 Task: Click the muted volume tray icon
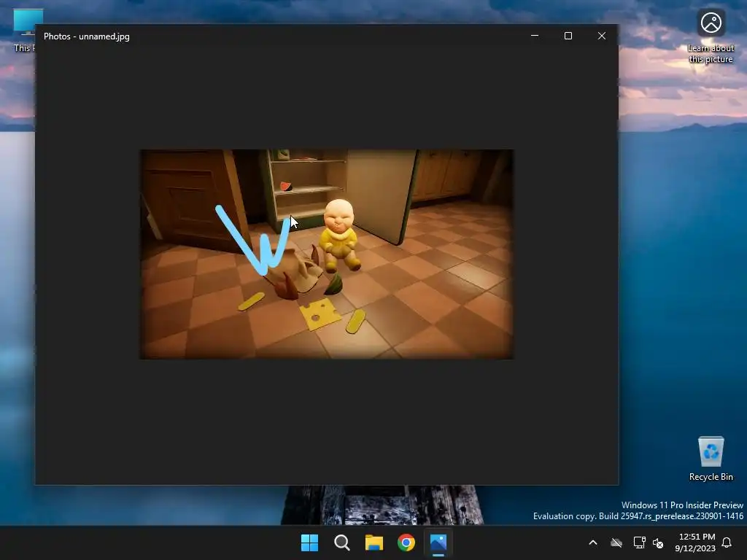coord(658,542)
